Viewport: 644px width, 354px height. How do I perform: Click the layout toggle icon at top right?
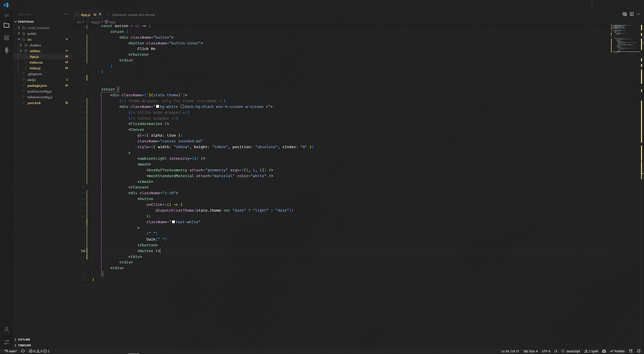tap(632, 14)
